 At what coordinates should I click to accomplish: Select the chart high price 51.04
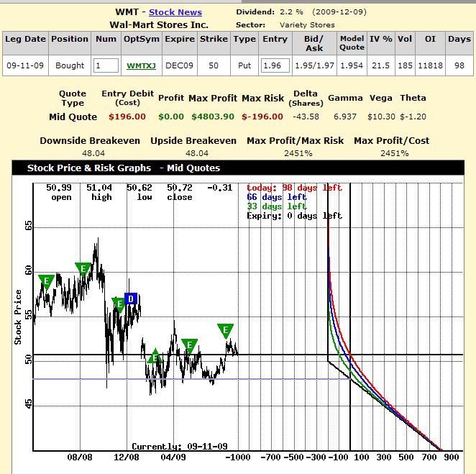(99, 188)
